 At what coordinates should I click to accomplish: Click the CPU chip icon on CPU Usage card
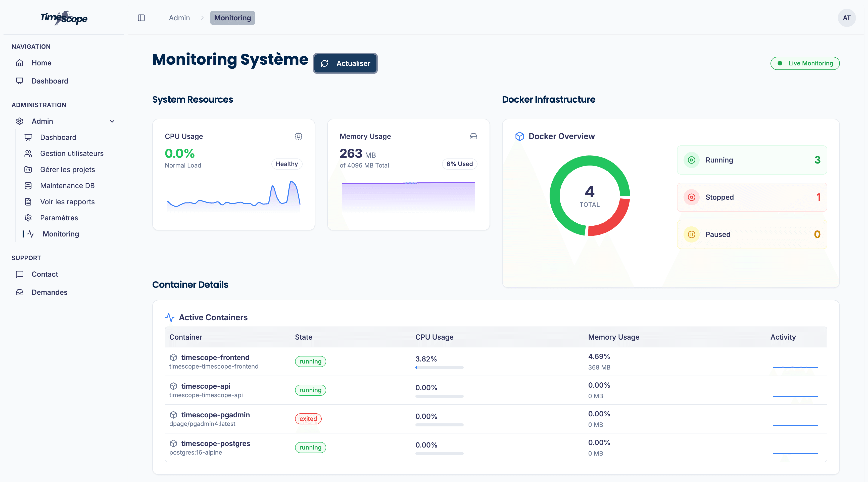(x=298, y=136)
